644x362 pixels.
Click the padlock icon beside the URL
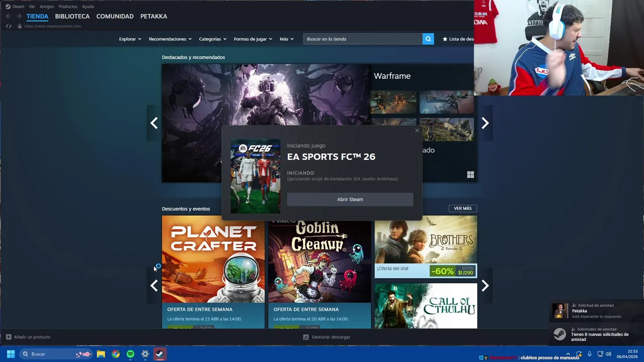pyautogui.click(x=20, y=26)
